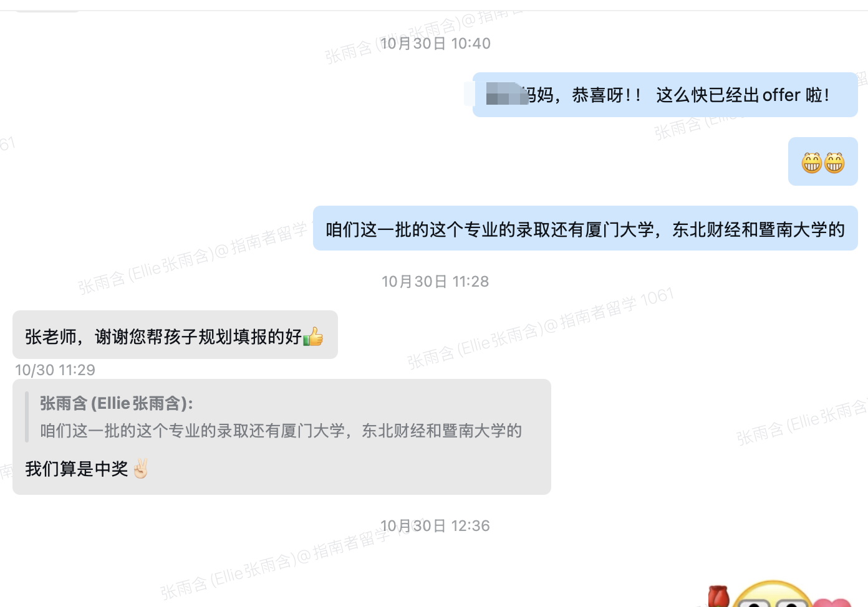
Task: Click the quoted text about 东北财经 inside the grey bubble
Action: [281, 431]
